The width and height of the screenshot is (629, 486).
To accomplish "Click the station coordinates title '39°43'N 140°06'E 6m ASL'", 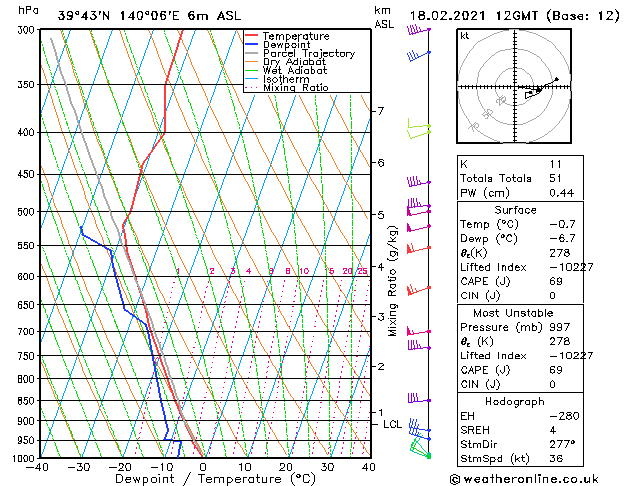I will (149, 16).
